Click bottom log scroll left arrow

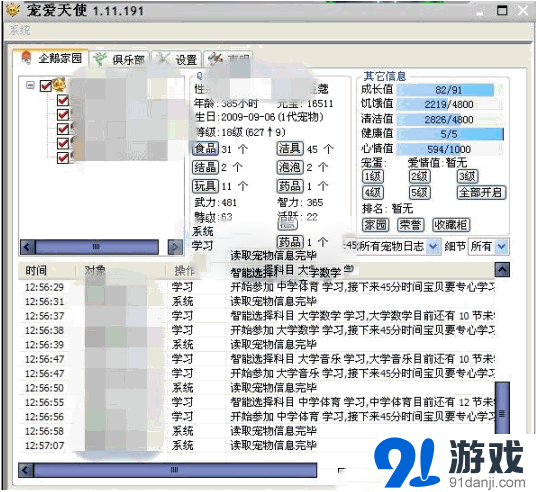click(x=26, y=470)
